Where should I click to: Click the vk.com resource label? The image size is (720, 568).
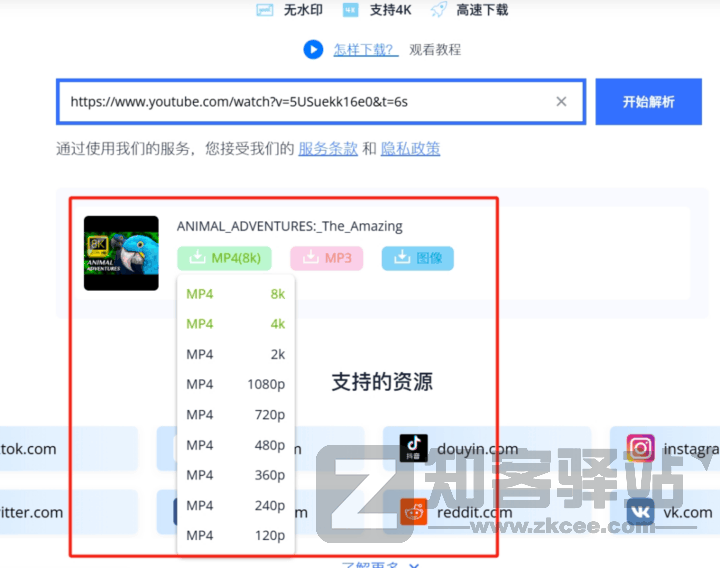tap(688, 512)
